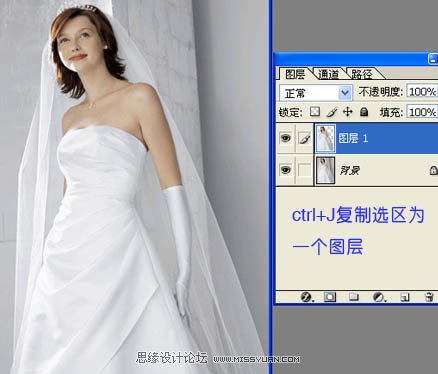Switch to the 通道 tab
This screenshot has width=438, height=374.
click(x=328, y=74)
